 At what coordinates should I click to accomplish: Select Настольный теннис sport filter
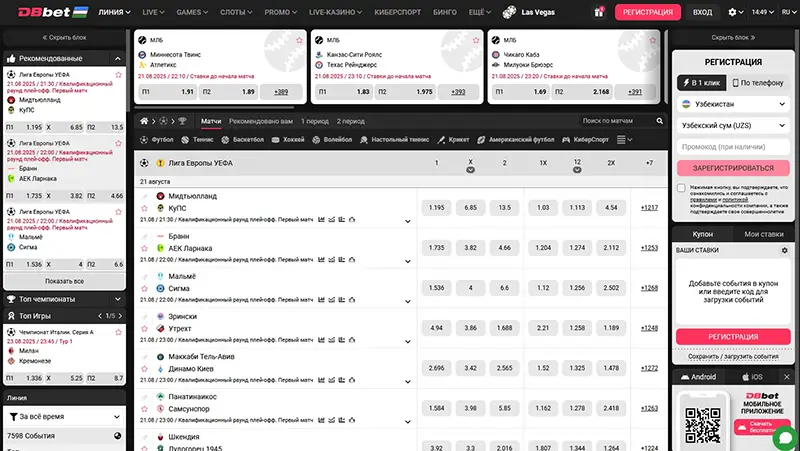pos(394,139)
